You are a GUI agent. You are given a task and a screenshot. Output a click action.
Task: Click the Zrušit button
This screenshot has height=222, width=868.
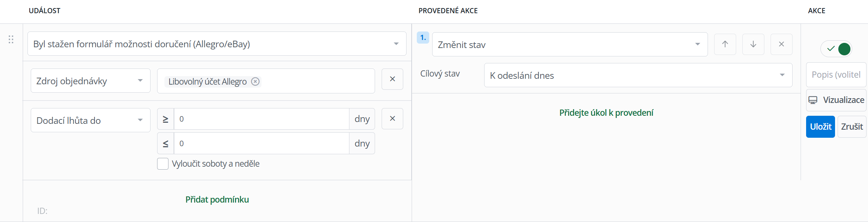tap(852, 127)
